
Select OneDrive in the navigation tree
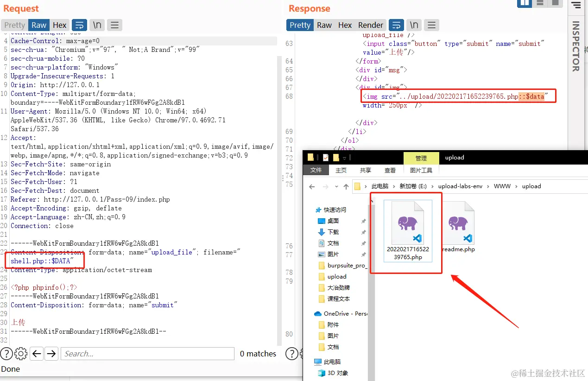(341, 314)
